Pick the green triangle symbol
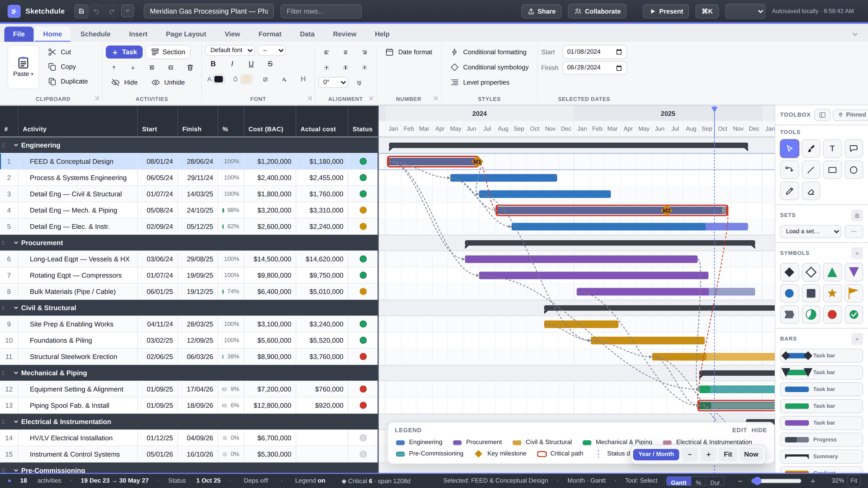Viewport: 868px width, 488px height. pyautogui.click(x=832, y=272)
